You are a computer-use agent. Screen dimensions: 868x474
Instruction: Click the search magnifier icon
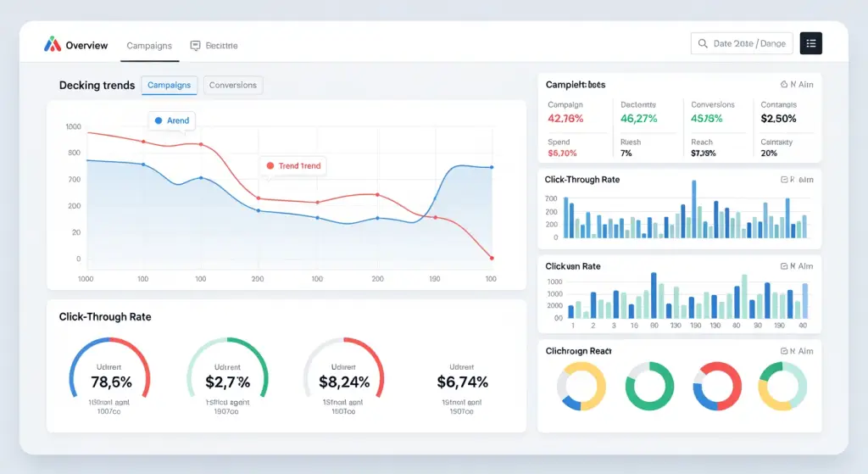[703, 44]
